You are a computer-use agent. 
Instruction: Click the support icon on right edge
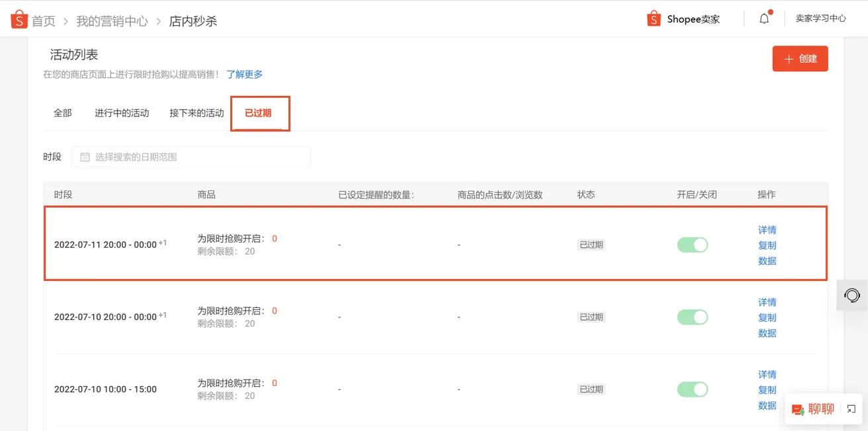[x=851, y=295]
